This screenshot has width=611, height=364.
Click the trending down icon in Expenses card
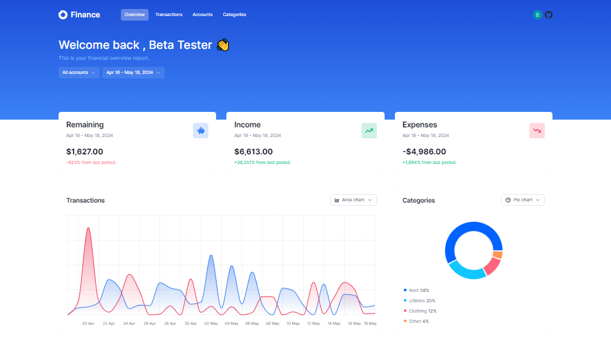[x=537, y=131]
